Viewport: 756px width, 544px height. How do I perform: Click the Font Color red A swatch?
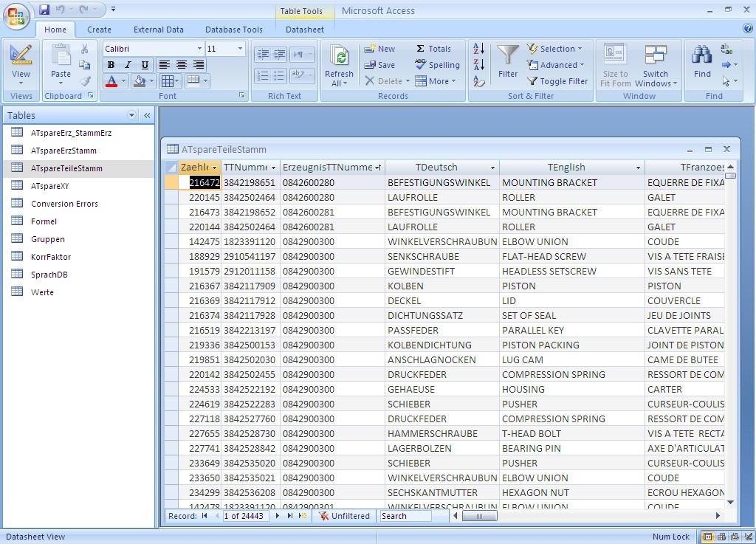pos(111,81)
